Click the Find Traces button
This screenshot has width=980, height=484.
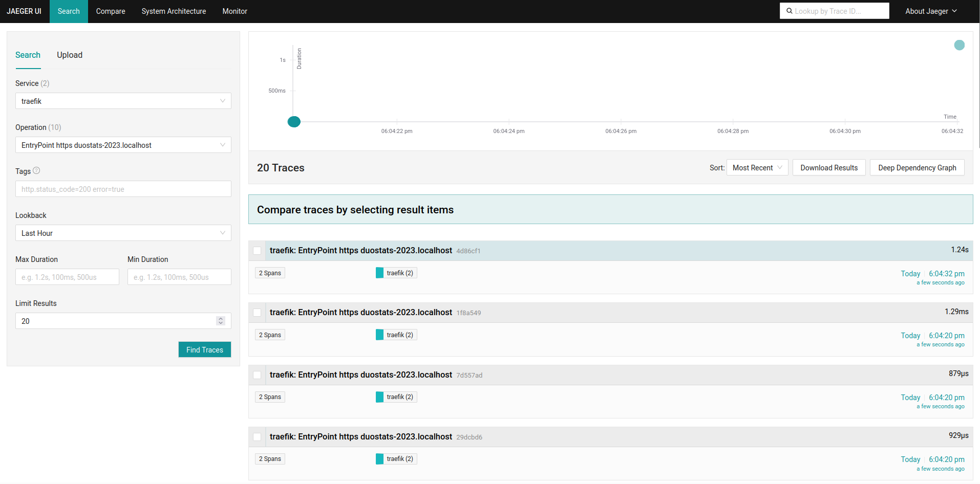(205, 349)
